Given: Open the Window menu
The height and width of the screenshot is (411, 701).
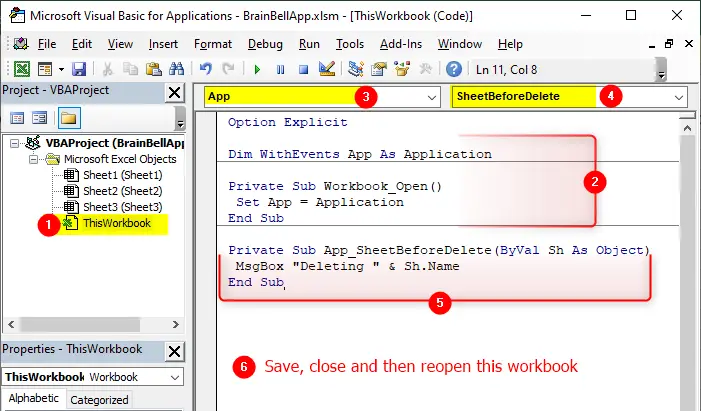Looking at the screenshot, I should pyautogui.click(x=460, y=44).
